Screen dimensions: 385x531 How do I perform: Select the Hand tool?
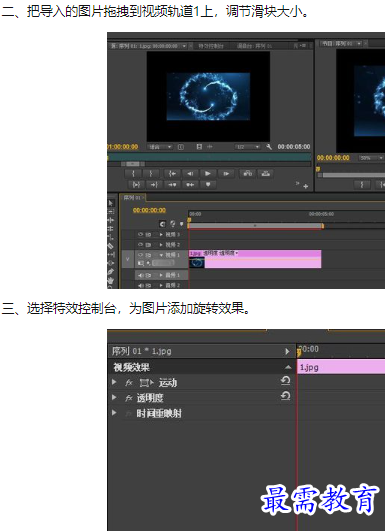[x=111, y=280]
